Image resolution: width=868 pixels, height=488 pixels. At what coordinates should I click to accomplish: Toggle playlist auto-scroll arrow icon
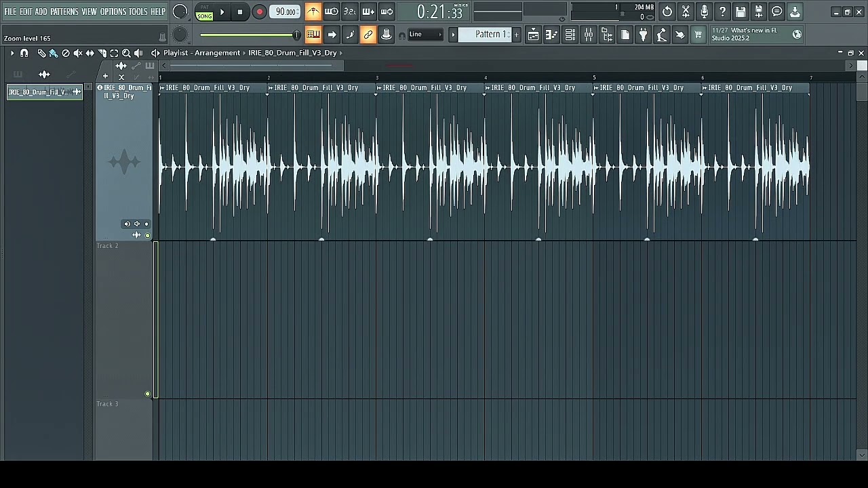[x=332, y=35]
